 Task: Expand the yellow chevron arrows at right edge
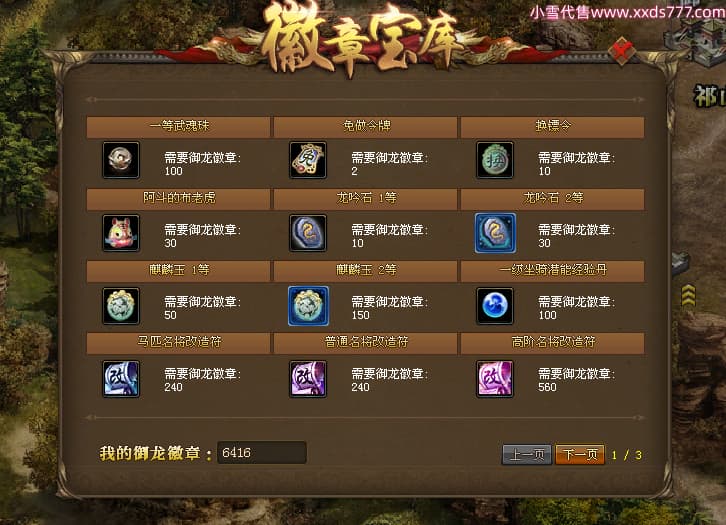pos(688,295)
